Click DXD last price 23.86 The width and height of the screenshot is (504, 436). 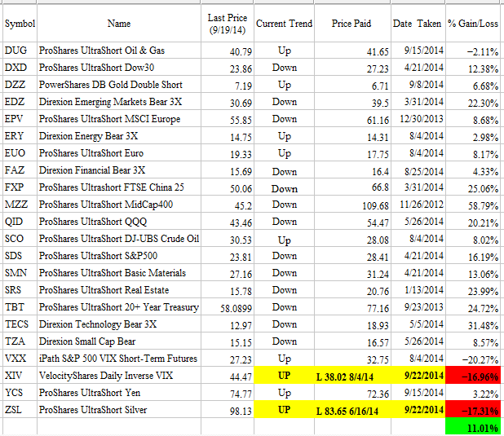pos(228,68)
